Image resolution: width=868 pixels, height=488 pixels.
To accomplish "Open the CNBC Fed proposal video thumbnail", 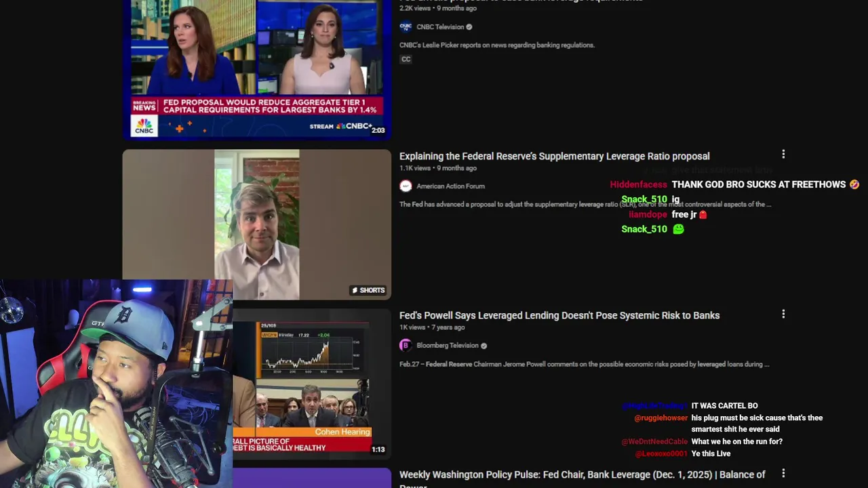I will coord(257,68).
